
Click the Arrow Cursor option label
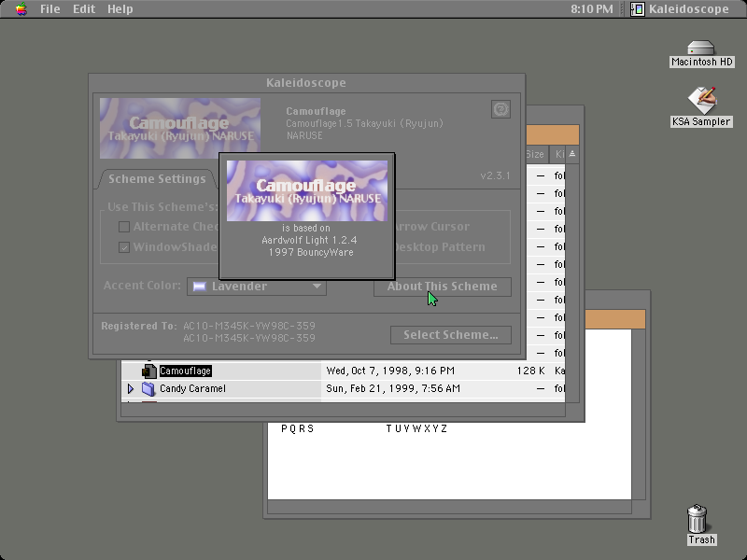tap(432, 227)
